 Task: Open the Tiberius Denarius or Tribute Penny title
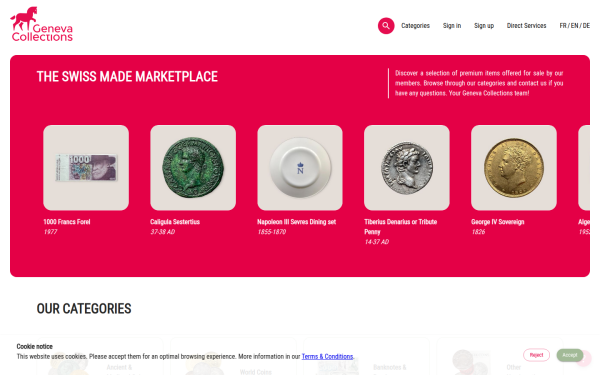click(401, 227)
